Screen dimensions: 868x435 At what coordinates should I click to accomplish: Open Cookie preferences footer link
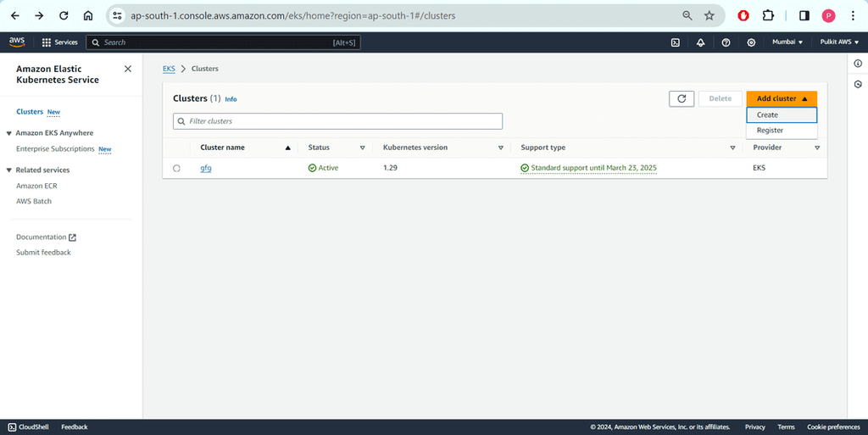pos(833,427)
